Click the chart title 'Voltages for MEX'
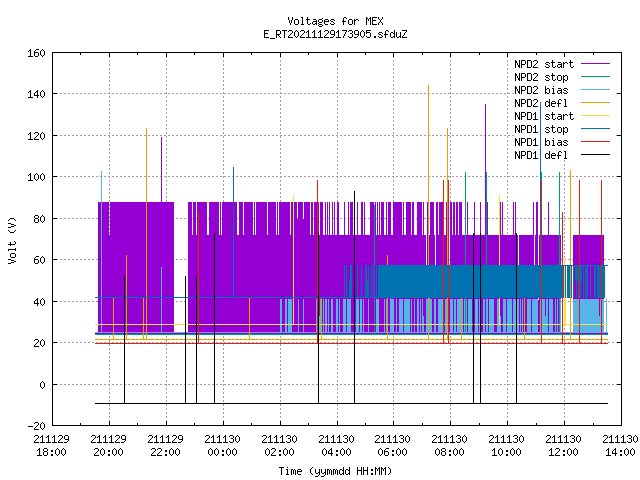The width and height of the screenshot is (640, 480). pos(336,21)
